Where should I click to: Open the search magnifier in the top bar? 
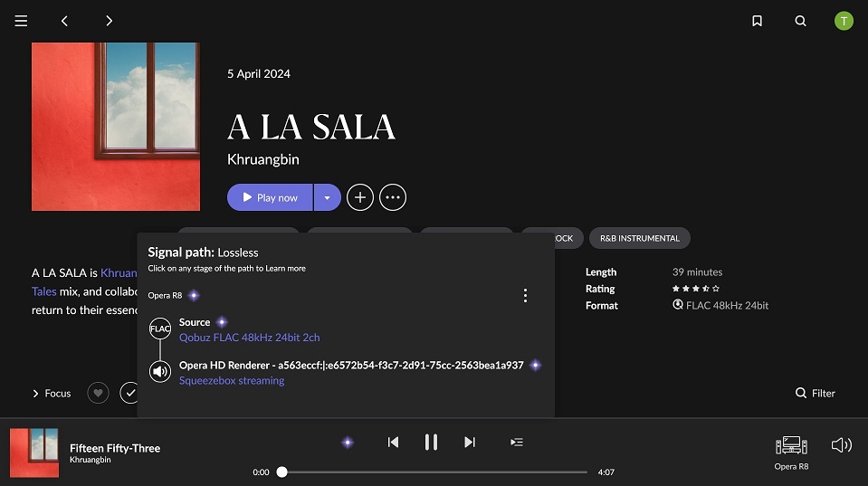pos(800,21)
